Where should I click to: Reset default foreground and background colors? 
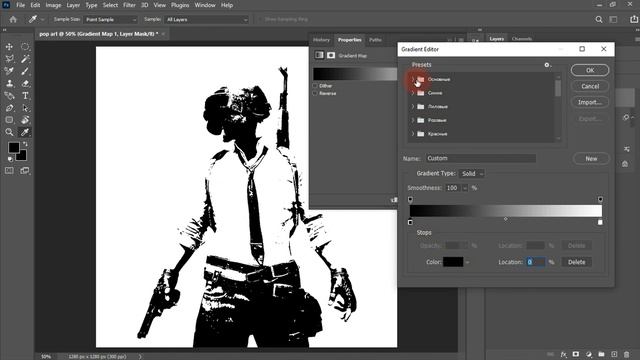pos(10,159)
